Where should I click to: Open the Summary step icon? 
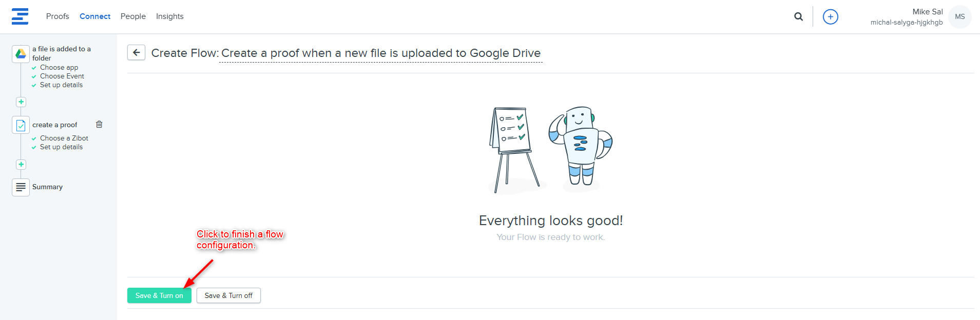pyautogui.click(x=21, y=187)
